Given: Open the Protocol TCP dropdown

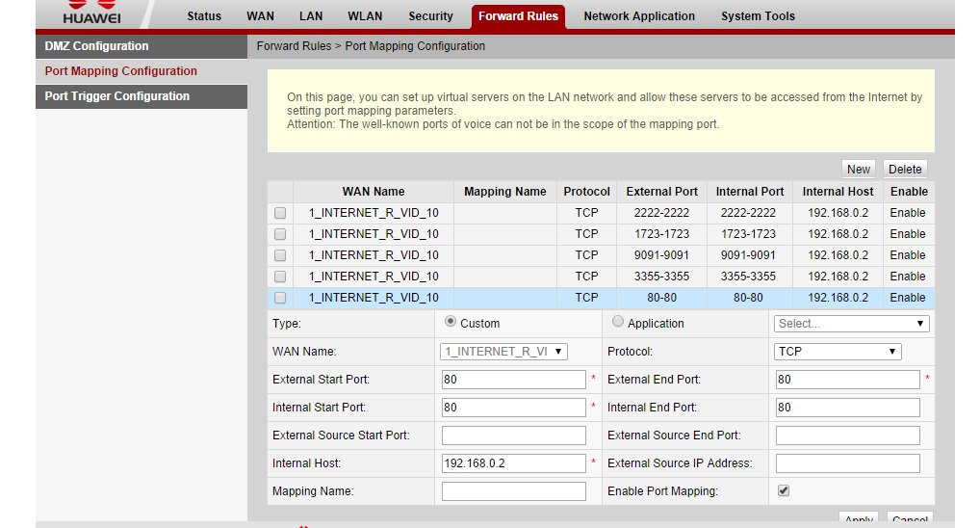Looking at the screenshot, I should click(838, 352).
